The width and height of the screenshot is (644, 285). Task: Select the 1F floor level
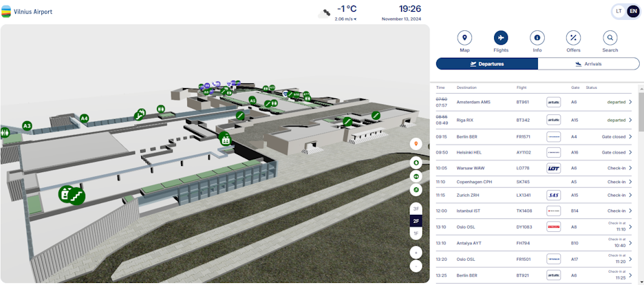point(416,233)
